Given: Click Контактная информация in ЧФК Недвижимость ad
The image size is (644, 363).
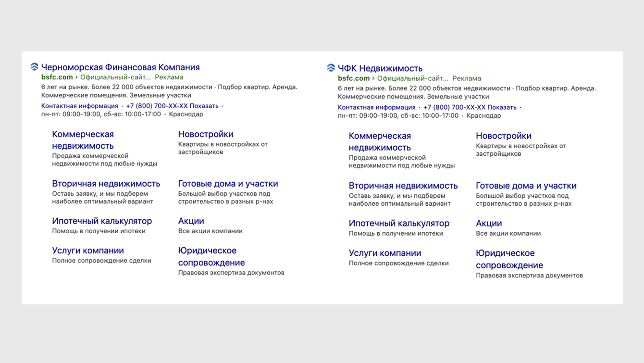Looking at the screenshot, I should click(376, 107).
